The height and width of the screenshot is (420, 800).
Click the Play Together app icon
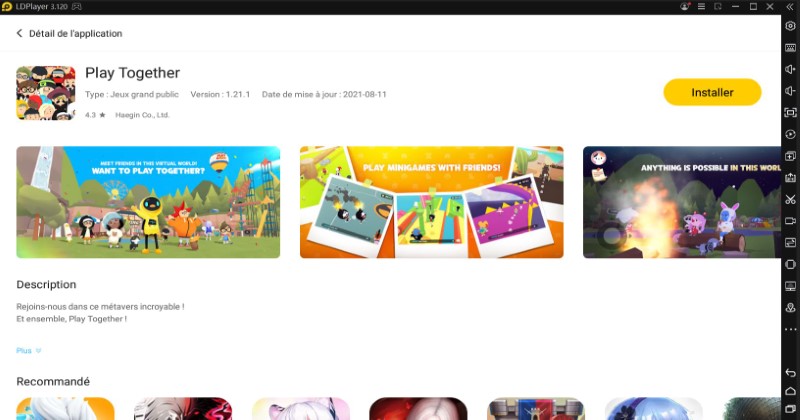pos(46,93)
